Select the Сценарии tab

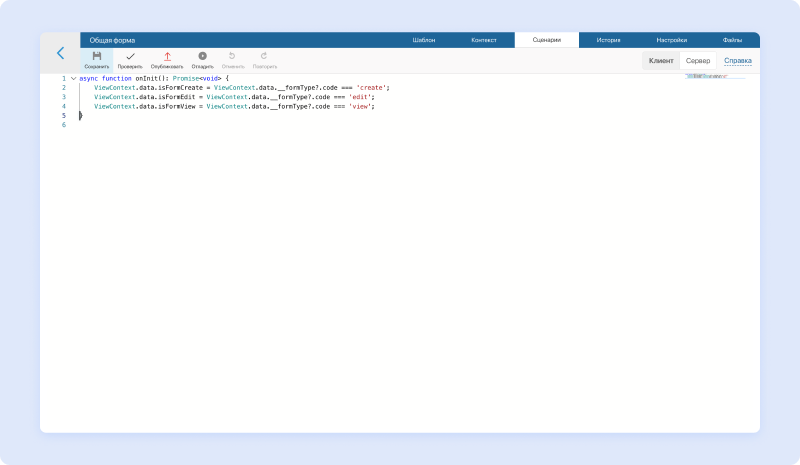pyautogui.click(x=546, y=40)
